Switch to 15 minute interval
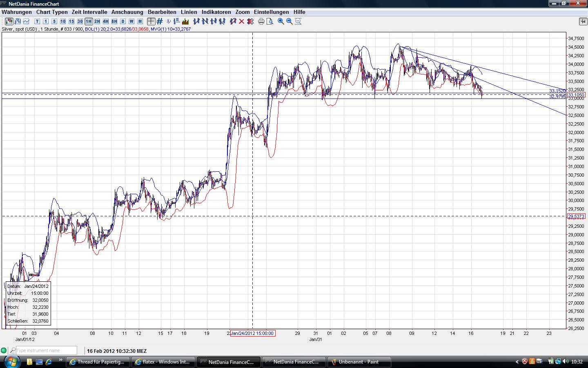588x368 pixels. pyautogui.click(x=71, y=21)
